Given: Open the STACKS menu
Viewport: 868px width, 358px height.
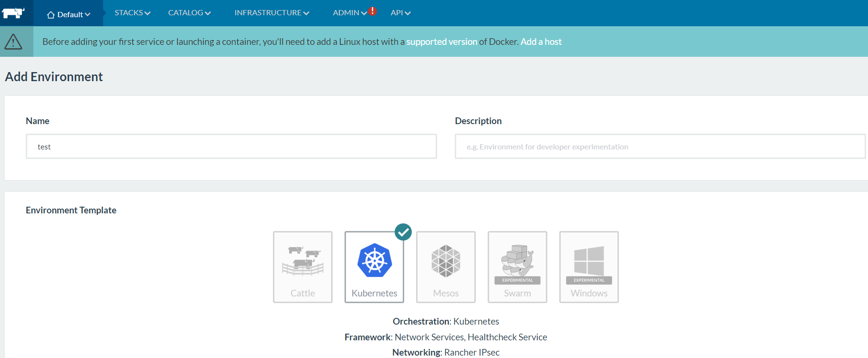Looking at the screenshot, I should pyautogui.click(x=132, y=13).
